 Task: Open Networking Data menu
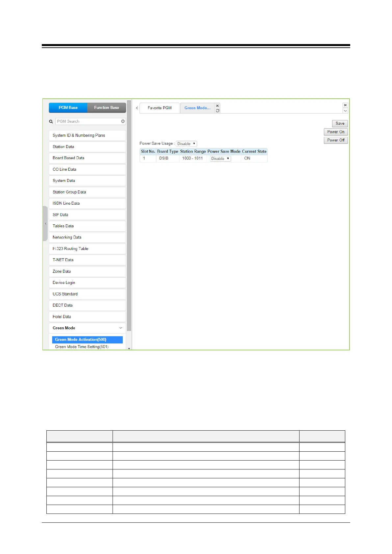pyautogui.click(x=87, y=237)
